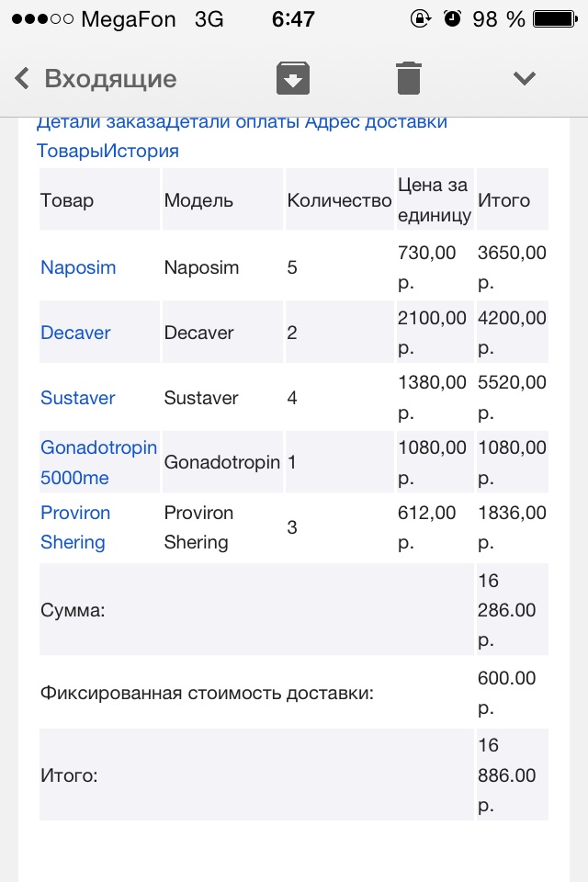Open the Sustaver product link
This screenshot has width=588, height=882.
tap(78, 398)
